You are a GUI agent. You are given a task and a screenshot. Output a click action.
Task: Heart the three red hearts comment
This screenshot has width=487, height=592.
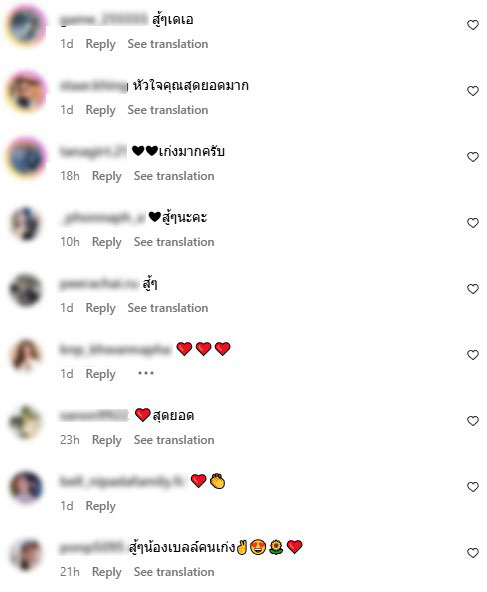(x=473, y=355)
